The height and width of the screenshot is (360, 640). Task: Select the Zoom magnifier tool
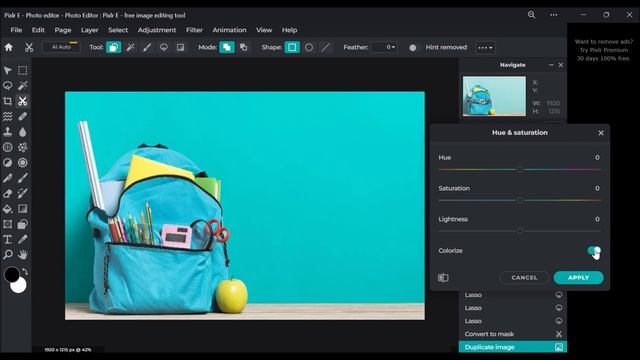point(7,255)
